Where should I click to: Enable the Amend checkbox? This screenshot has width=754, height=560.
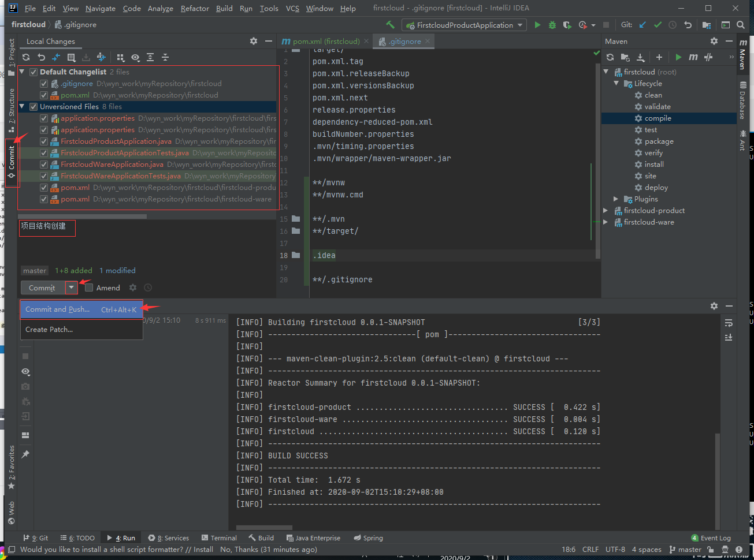click(x=88, y=288)
